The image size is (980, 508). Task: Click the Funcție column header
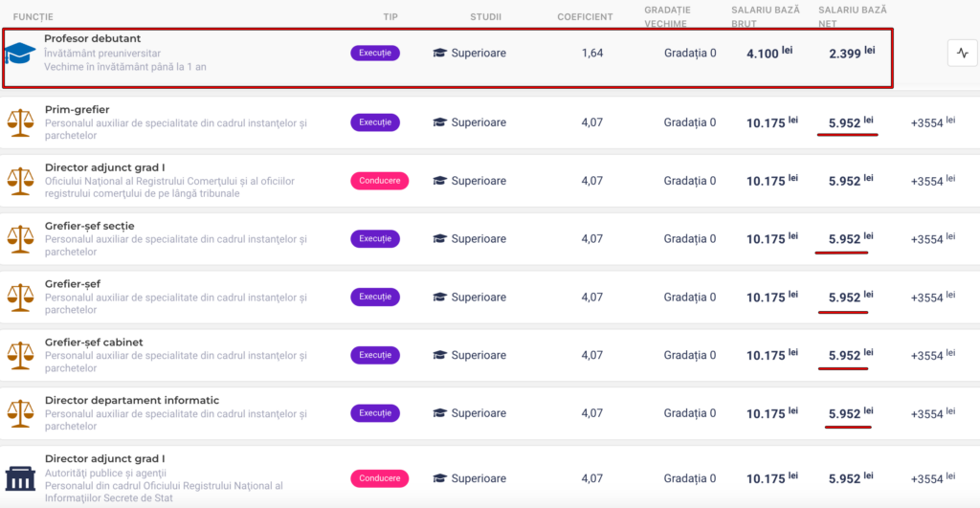(x=33, y=17)
